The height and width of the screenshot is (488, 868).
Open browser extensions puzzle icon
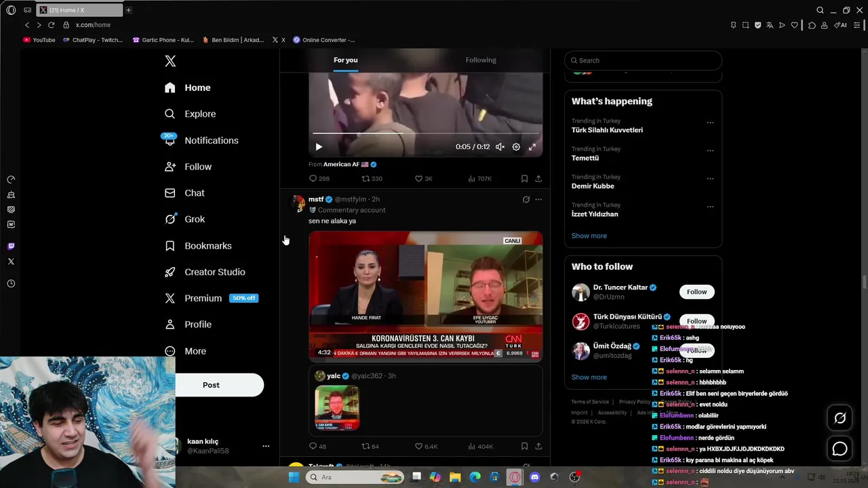click(812, 25)
